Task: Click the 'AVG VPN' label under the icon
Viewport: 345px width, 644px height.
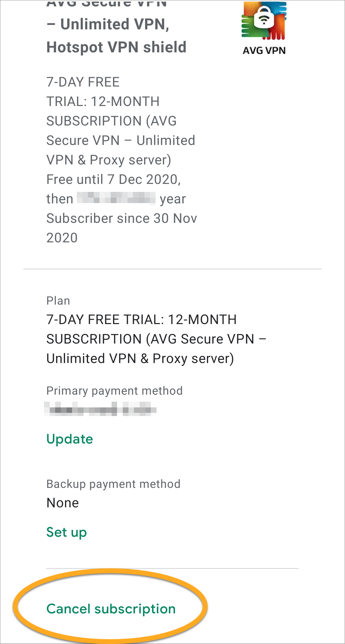Action: 264,51
